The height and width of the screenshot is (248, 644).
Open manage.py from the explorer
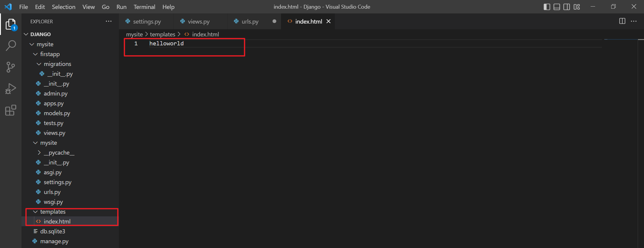point(54,241)
